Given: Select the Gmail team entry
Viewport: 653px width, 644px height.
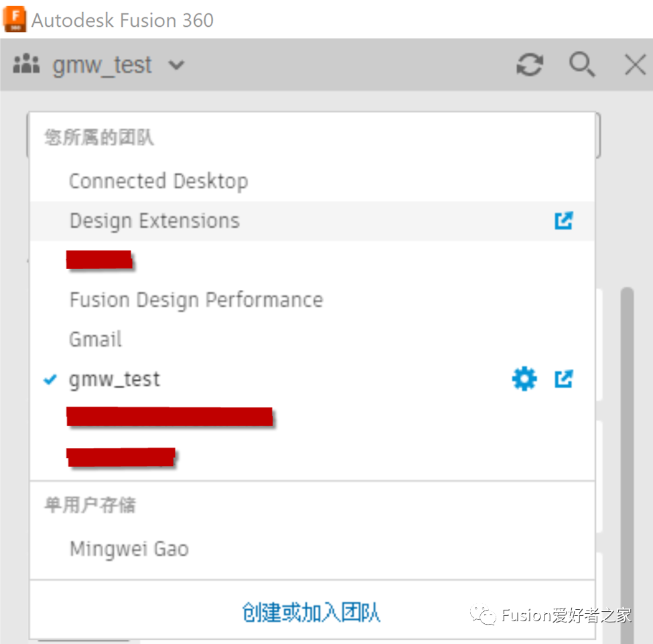Looking at the screenshot, I should 96,339.
